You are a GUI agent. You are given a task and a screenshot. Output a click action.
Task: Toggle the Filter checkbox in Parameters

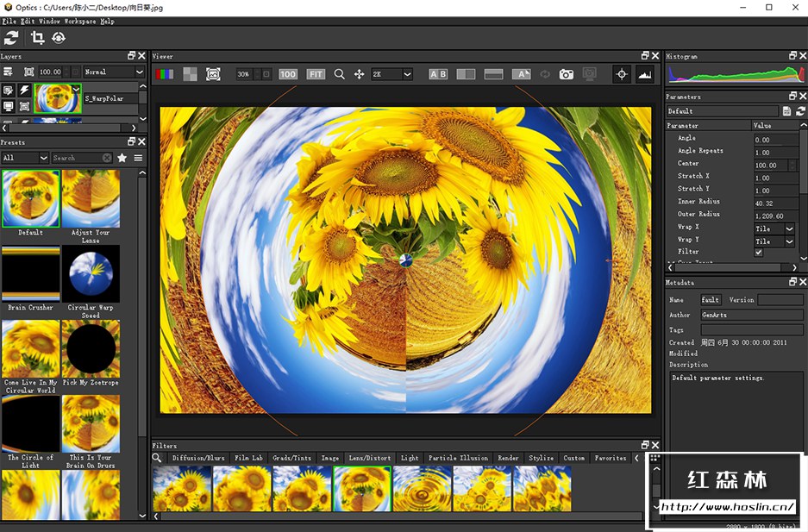point(759,253)
